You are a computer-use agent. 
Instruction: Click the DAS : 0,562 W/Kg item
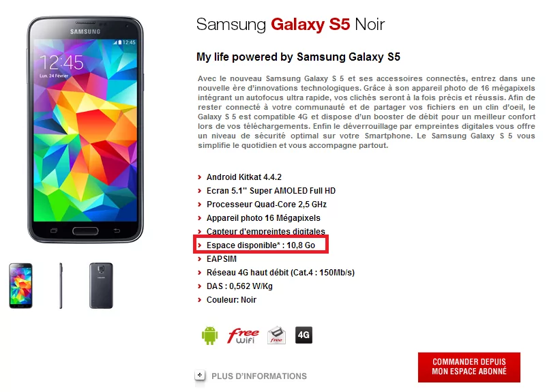pos(239,286)
